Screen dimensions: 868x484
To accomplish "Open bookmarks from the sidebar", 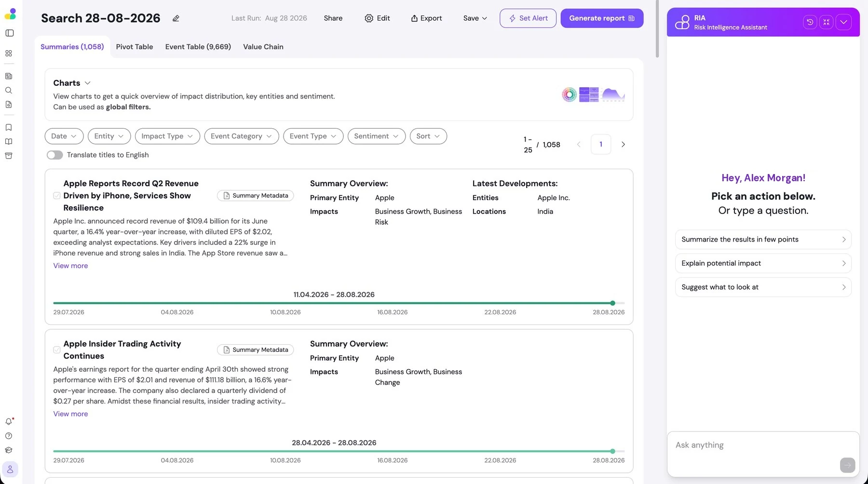I will coord(9,127).
